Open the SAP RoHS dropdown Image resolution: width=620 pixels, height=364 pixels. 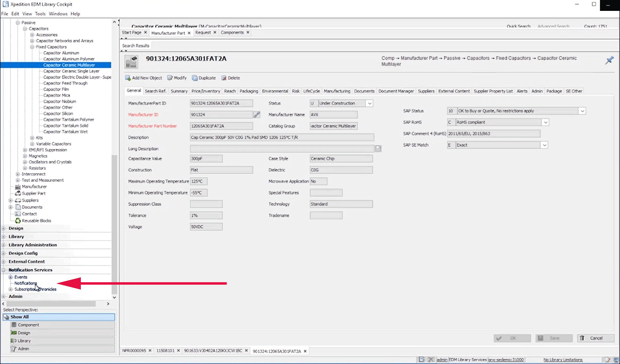545,123
